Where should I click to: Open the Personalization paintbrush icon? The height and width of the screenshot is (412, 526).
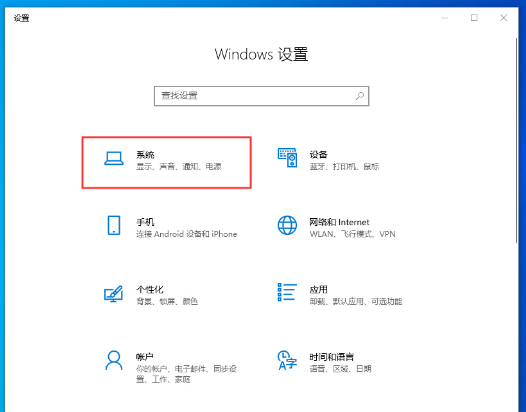[113, 294]
